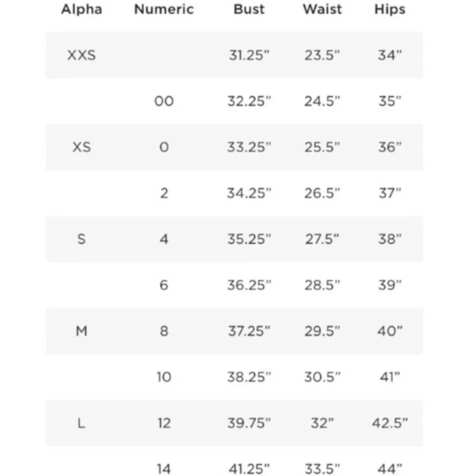Click the 36.25" bust value
The image size is (476, 476).
(249, 285)
